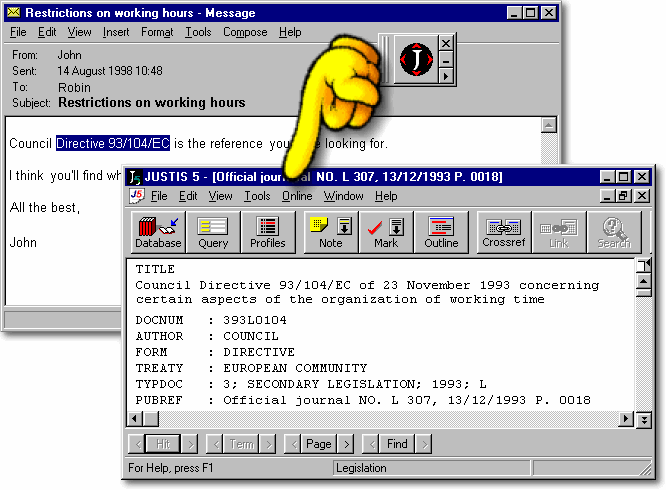Click Message body scrollbar up arrow
666x490 pixels.
[549, 125]
